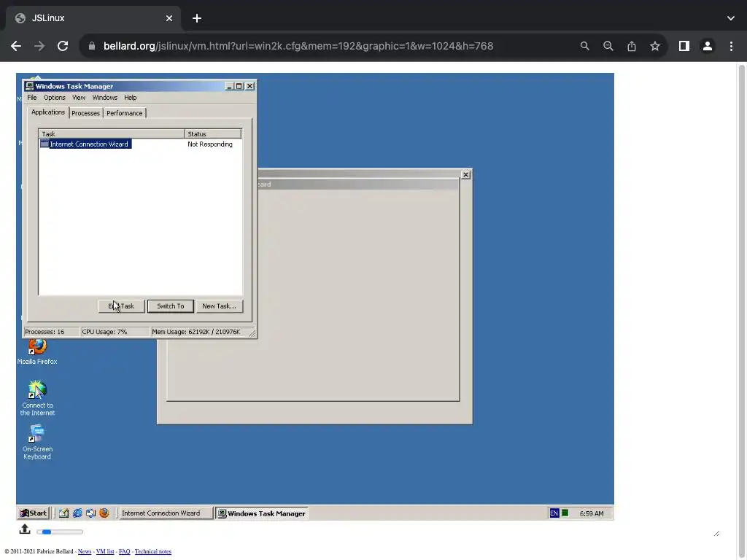Click the 6:59 AM taskbar clock
Image resolution: width=747 pixels, height=560 pixels.
pos(591,513)
